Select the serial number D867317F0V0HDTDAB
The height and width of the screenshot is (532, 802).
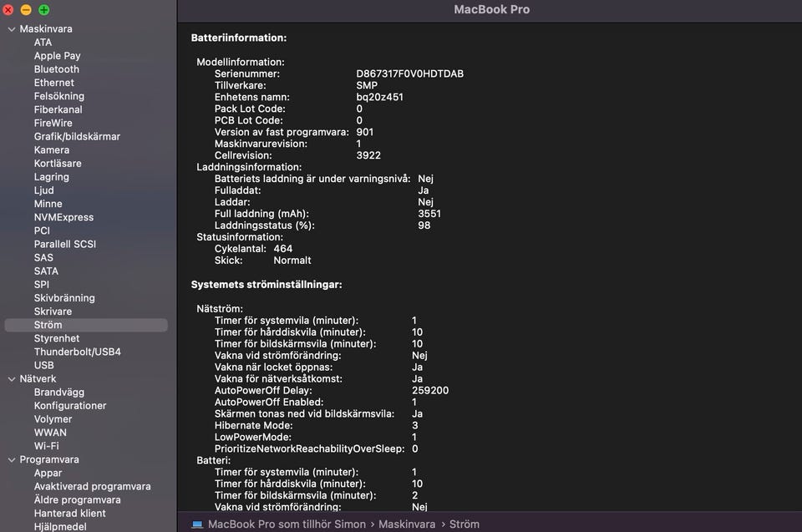coord(410,73)
